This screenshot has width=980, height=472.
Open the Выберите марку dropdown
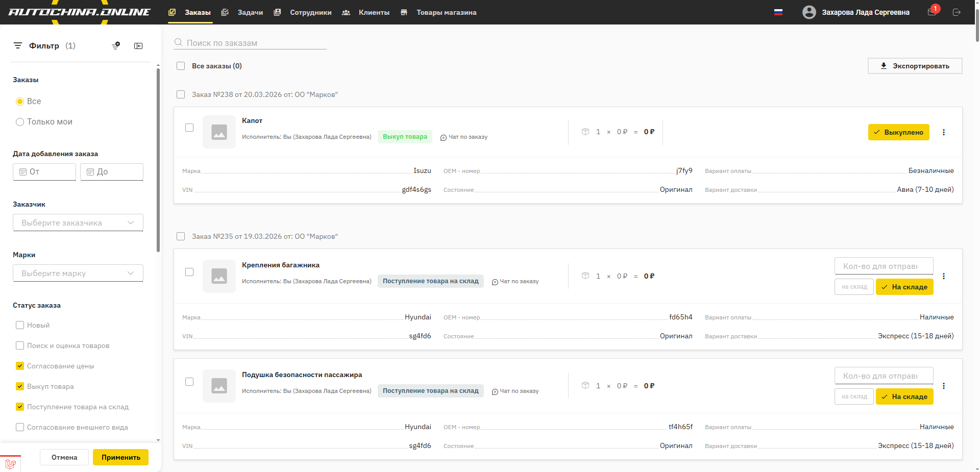[x=78, y=273]
